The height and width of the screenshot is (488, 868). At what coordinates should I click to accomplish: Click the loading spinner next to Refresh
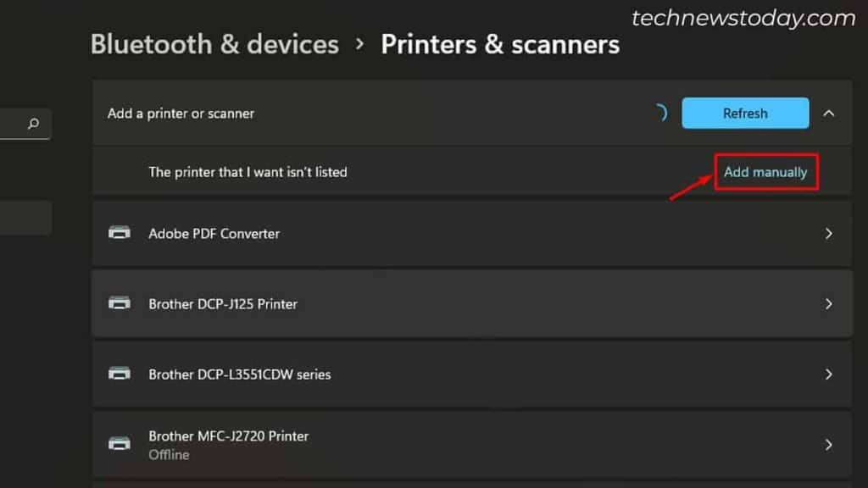pyautogui.click(x=660, y=111)
